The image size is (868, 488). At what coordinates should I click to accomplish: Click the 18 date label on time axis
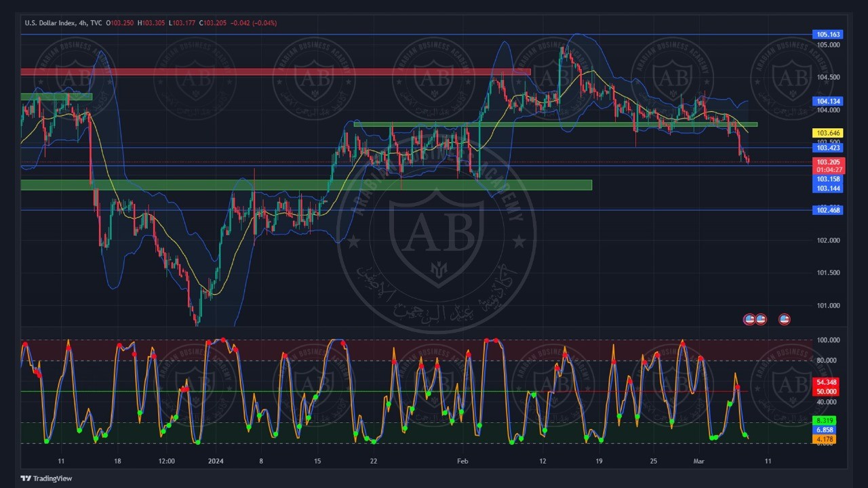click(x=117, y=462)
